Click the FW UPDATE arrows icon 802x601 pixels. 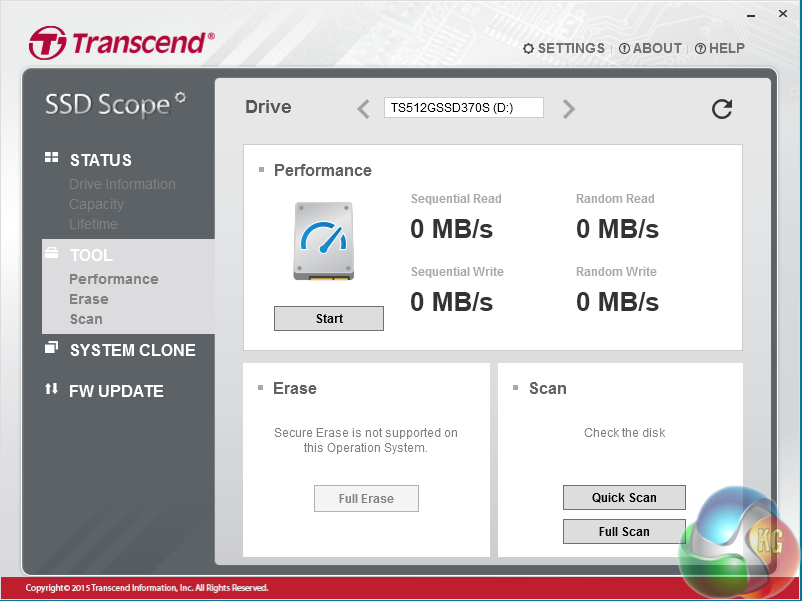(51, 389)
